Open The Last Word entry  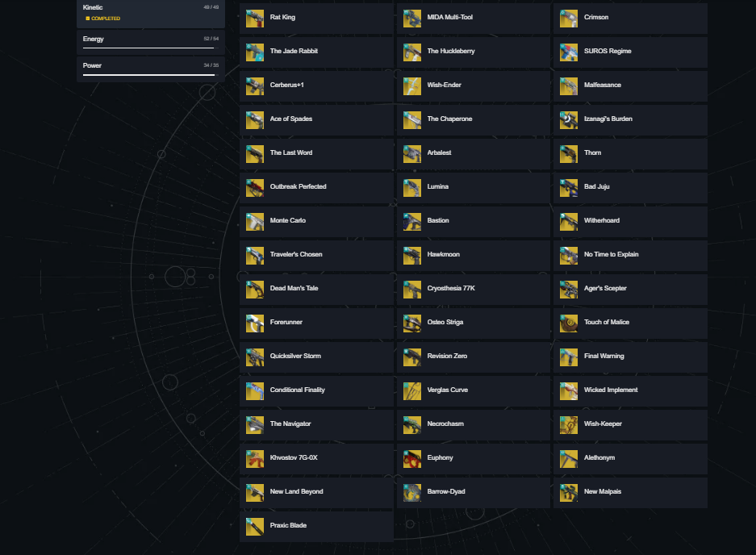pyautogui.click(x=316, y=154)
